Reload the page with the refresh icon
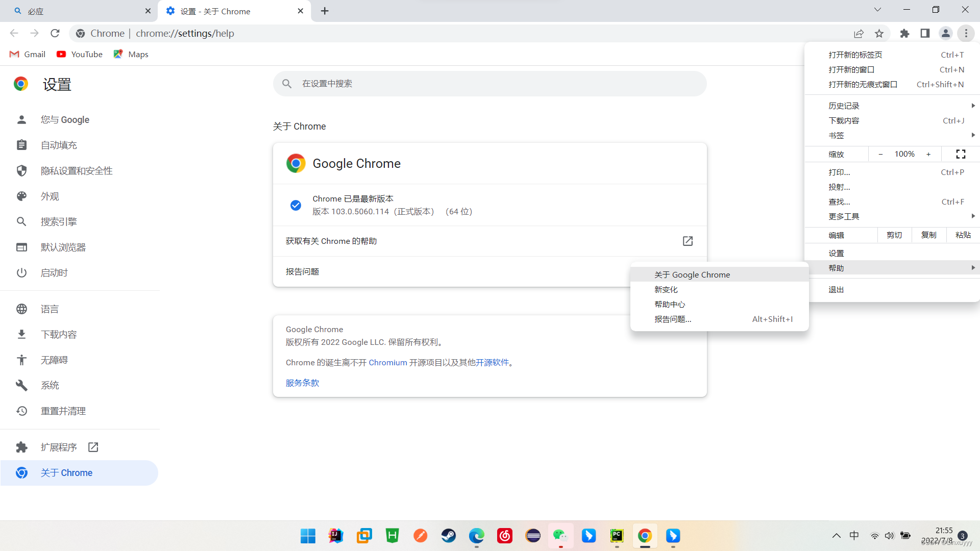The image size is (980, 551). (55, 33)
